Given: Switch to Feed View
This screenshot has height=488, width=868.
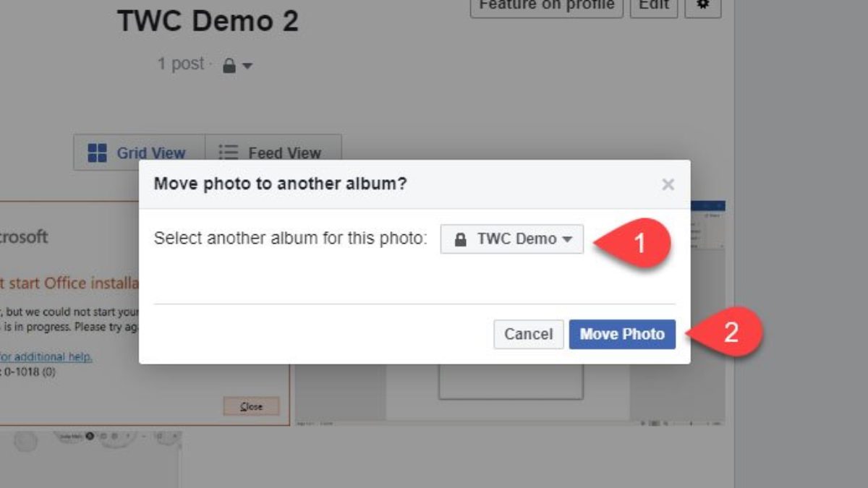Looking at the screenshot, I should pyautogui.click(x=273, y=153).
